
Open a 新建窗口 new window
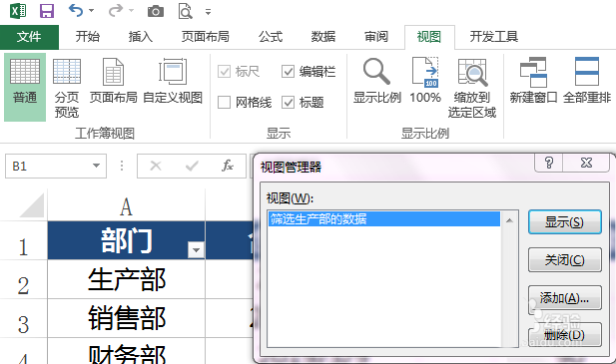pos(533,81)
